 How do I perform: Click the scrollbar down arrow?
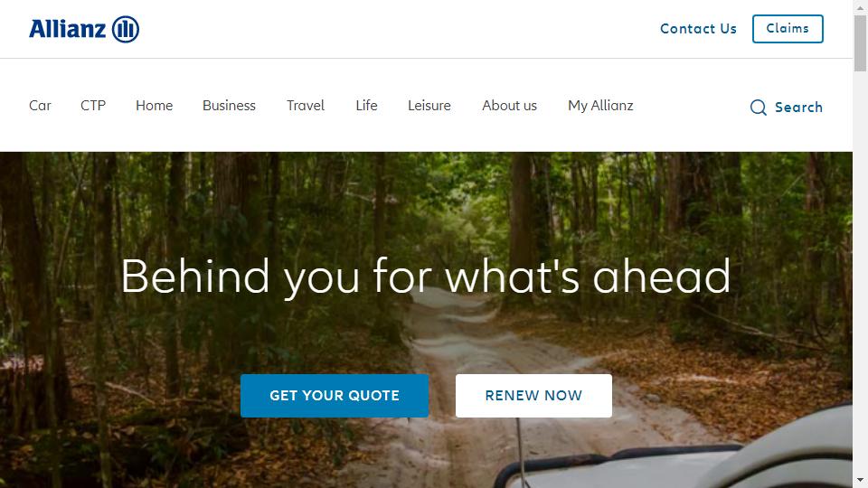click(x=860, y=480)
